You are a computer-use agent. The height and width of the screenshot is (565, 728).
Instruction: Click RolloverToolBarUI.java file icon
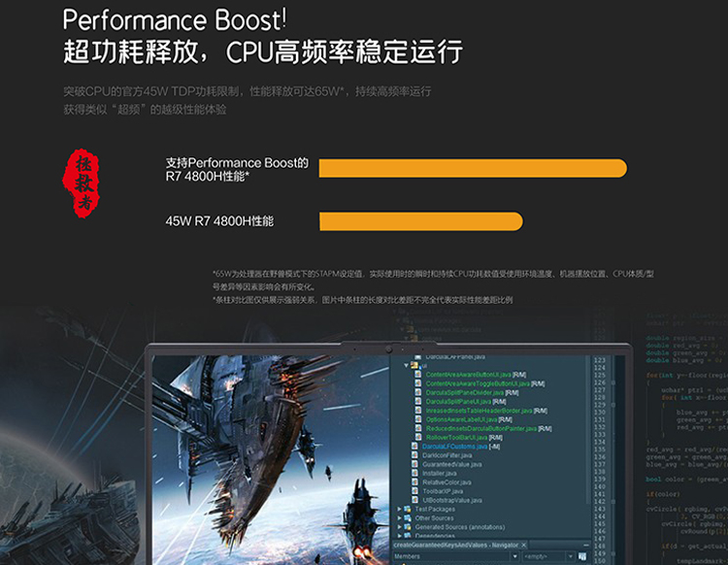click(x=417, y=437)
